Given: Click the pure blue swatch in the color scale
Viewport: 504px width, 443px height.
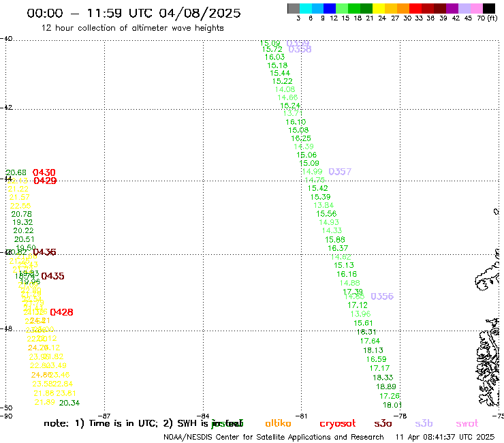Looking at the screenshot, I should [330, 8].
